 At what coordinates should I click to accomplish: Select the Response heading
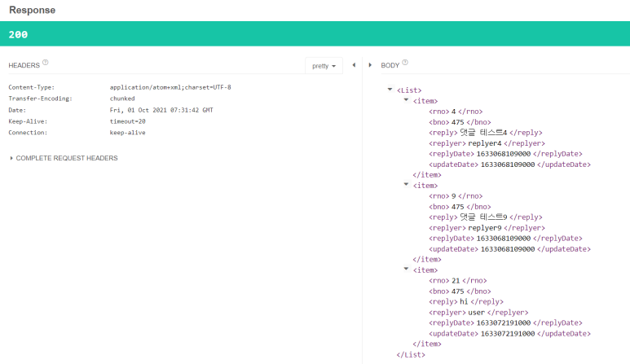pos(32,10)
